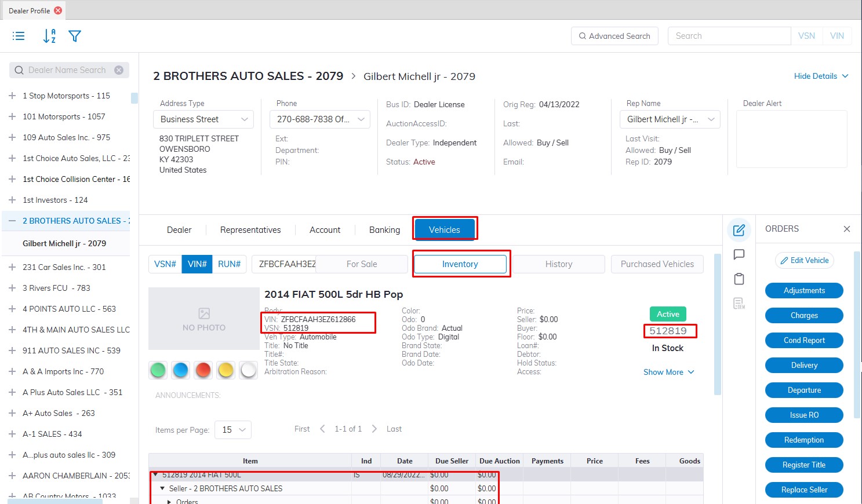Open the dealer filter funnel icon
Screen dimensions: 862x504
point(75,36)
